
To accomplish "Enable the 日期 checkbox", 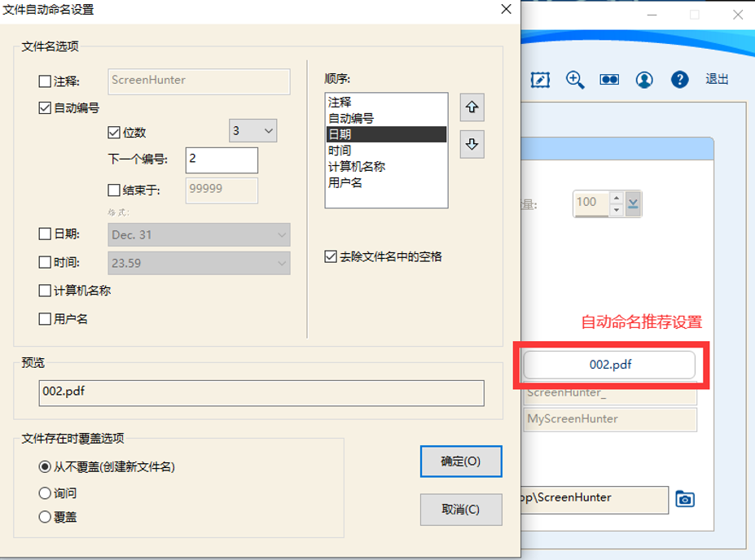I will click(x=45, y=234).
